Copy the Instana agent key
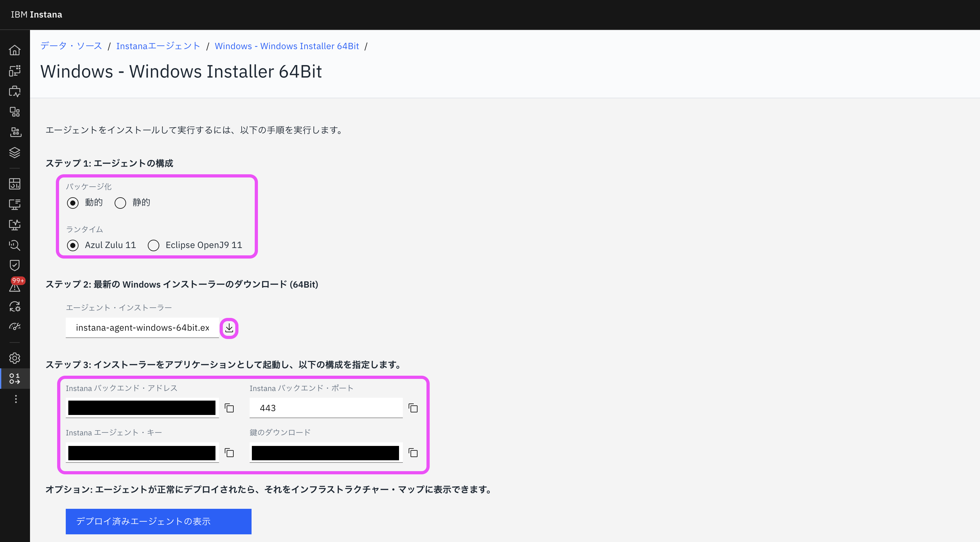This screenshot has width=980, height=542. (x=229, y=453)
